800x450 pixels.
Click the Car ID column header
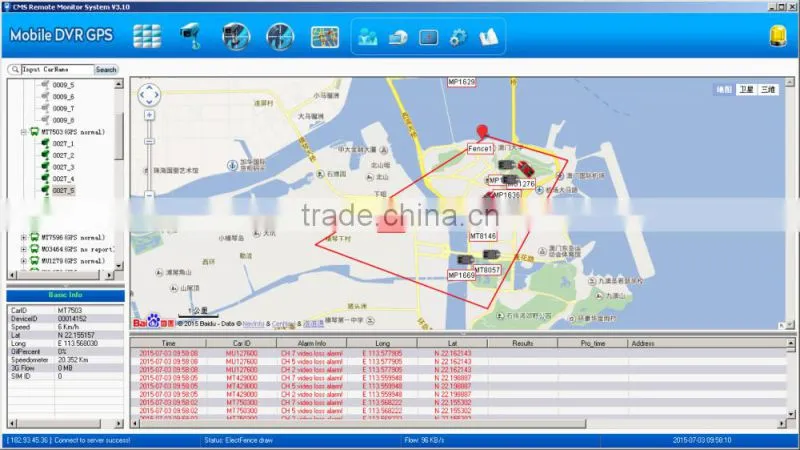(241, 343)
